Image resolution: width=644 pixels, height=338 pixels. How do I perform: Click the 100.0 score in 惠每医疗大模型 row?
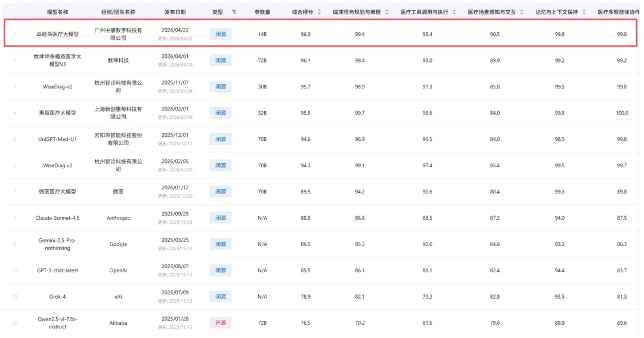point(622,113)
